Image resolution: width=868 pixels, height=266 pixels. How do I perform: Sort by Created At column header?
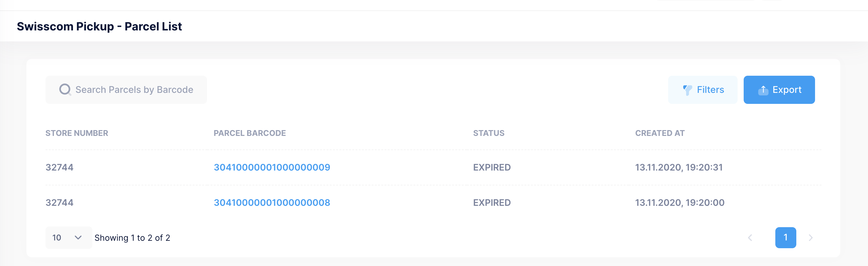tap(659, 133)
